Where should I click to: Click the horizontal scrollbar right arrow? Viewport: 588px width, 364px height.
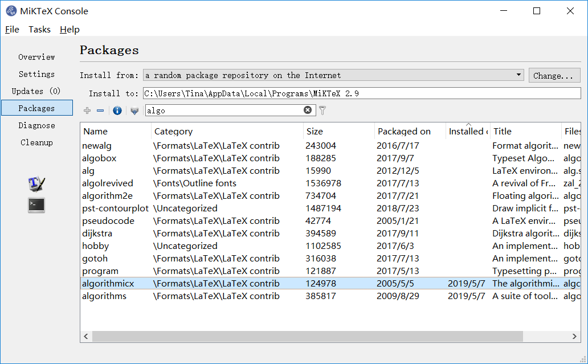pyautogui.click(x=574, y=336)
